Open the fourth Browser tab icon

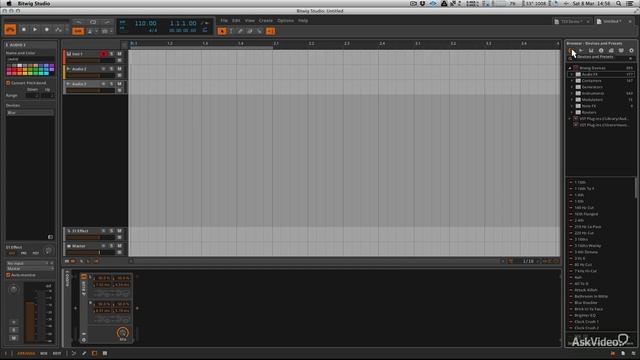tap(601, 50)
